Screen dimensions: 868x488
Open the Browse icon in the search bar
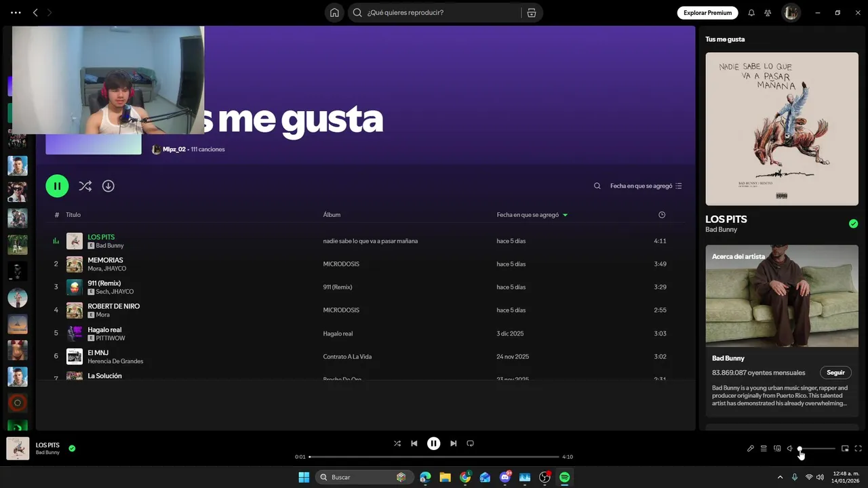(x=532, y=12)
